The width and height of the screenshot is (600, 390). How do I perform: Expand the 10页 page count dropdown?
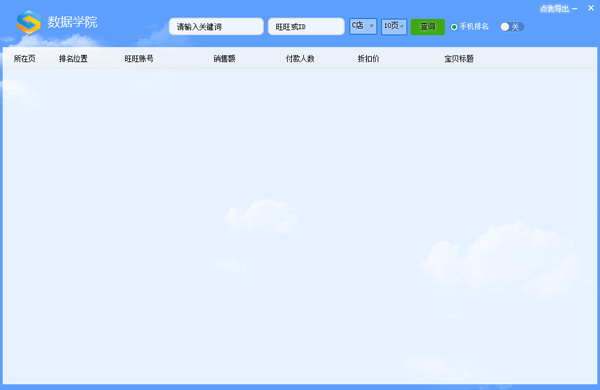[x=394, y=26]
